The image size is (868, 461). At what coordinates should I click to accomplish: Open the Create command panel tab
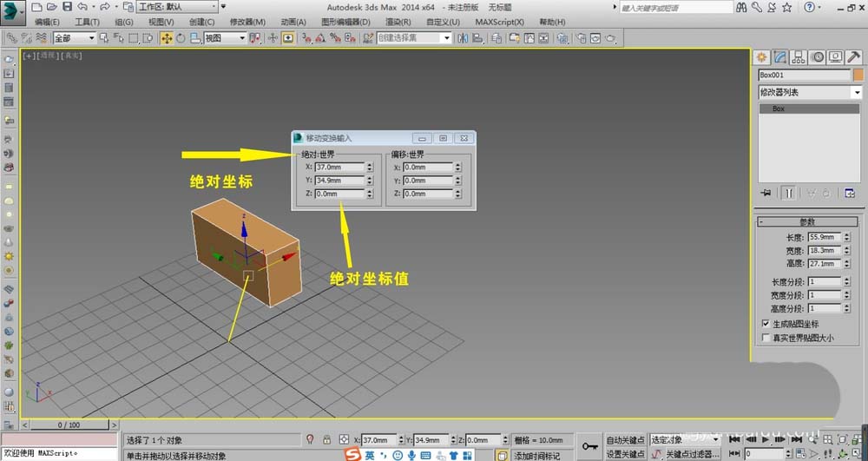pos(762,57)
